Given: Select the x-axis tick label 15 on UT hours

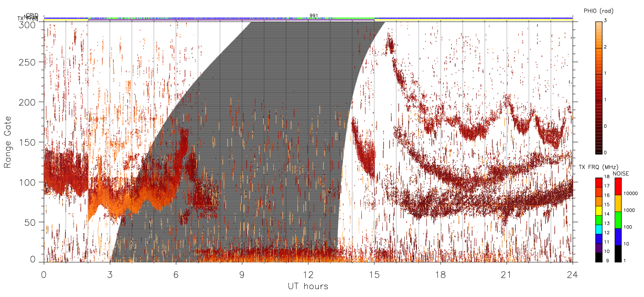Looking at the screenshot, I should pyautogui.click(x=374, y=274).
